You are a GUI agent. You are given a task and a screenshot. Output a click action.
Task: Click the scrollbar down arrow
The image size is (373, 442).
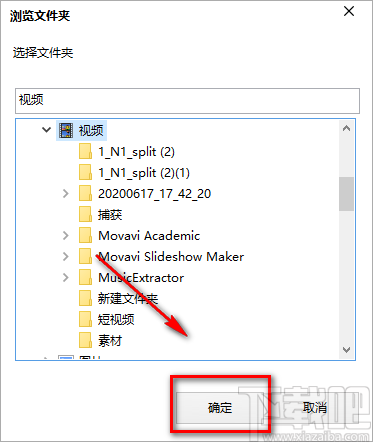tap(347, 350)
